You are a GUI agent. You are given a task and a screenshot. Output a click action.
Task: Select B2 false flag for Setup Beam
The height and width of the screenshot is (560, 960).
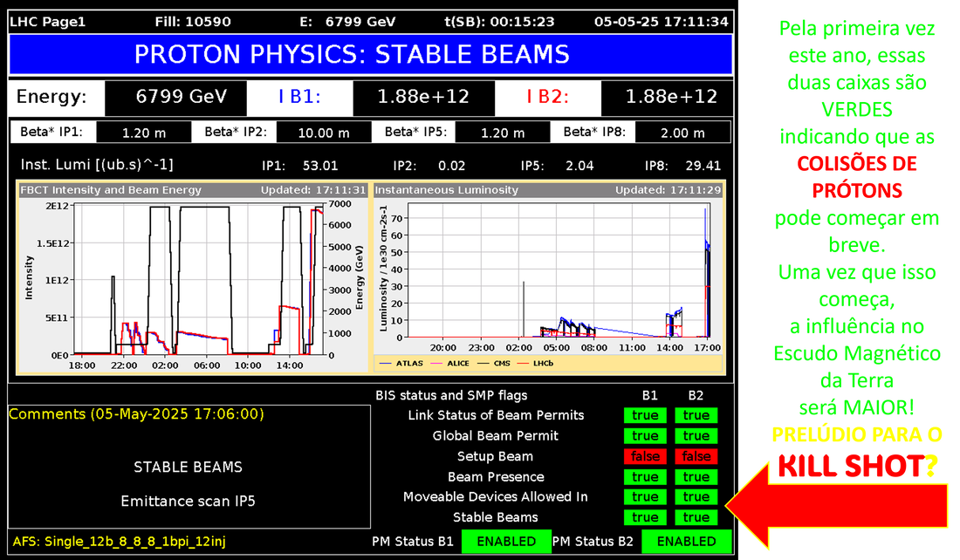point(696,456)
